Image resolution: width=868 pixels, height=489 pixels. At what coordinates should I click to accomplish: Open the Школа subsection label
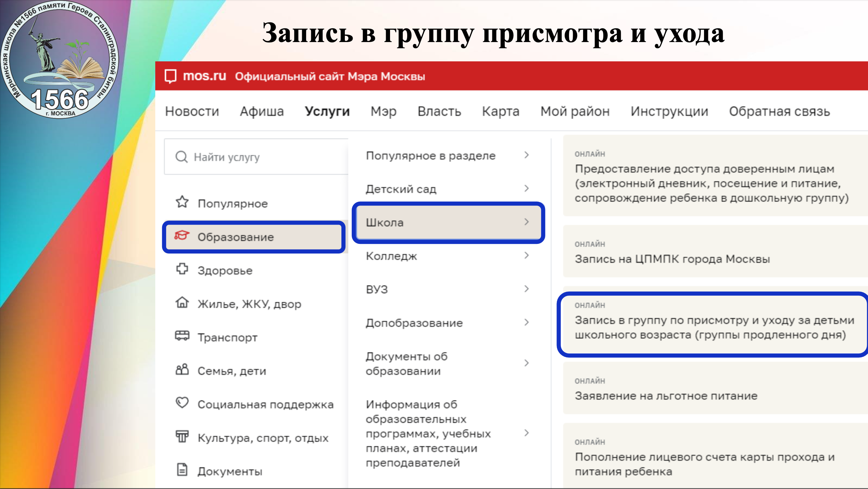384,222
